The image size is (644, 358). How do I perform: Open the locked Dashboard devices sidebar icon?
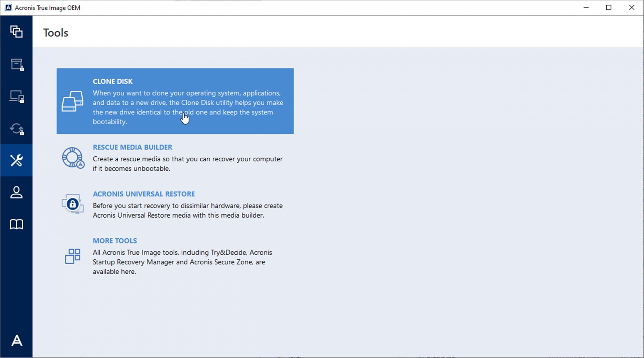click(17, 97)
